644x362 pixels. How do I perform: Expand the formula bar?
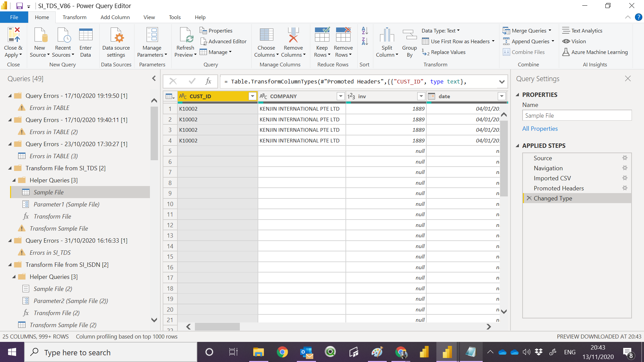pos(501,81)
